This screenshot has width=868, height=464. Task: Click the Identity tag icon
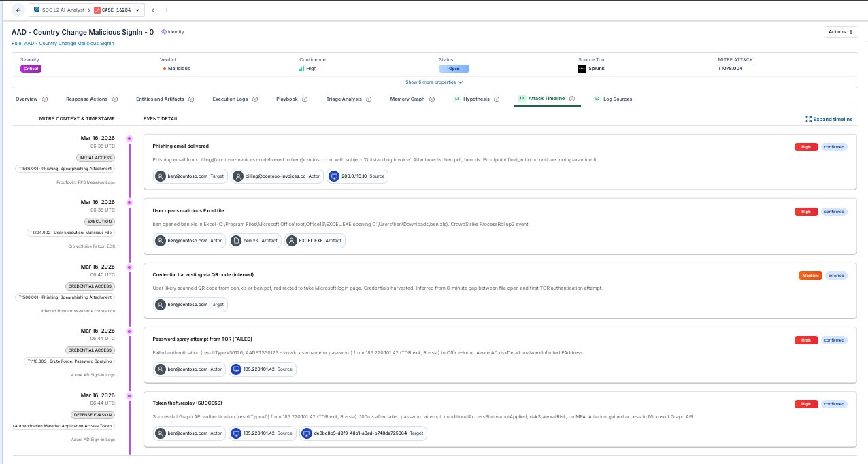(164, 32)
